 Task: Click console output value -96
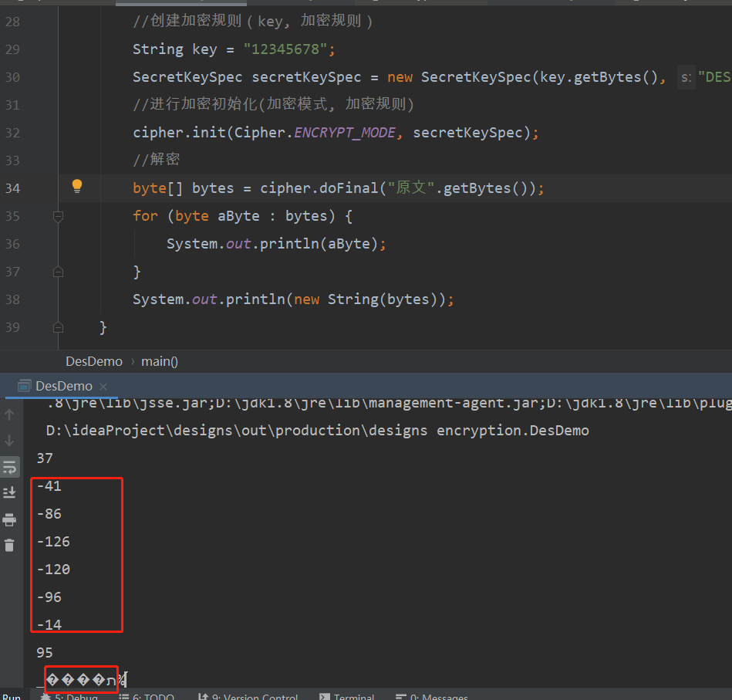coord(49,597)
